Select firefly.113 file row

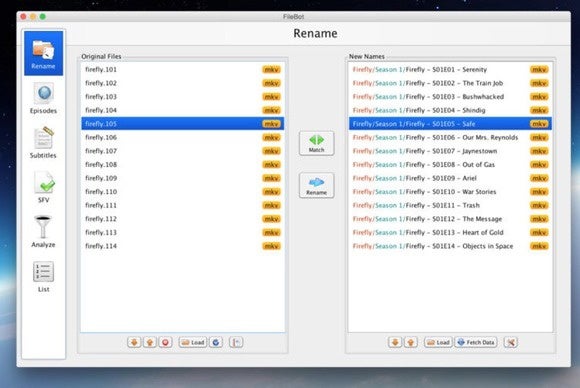pyautogui.click(x=183, y=232)
